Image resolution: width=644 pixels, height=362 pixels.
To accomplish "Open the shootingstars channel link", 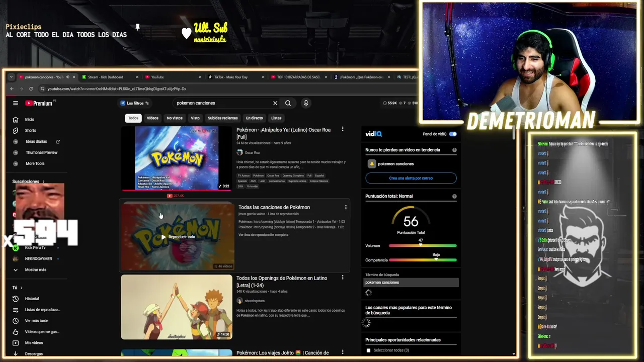I will tap(255, 301).
